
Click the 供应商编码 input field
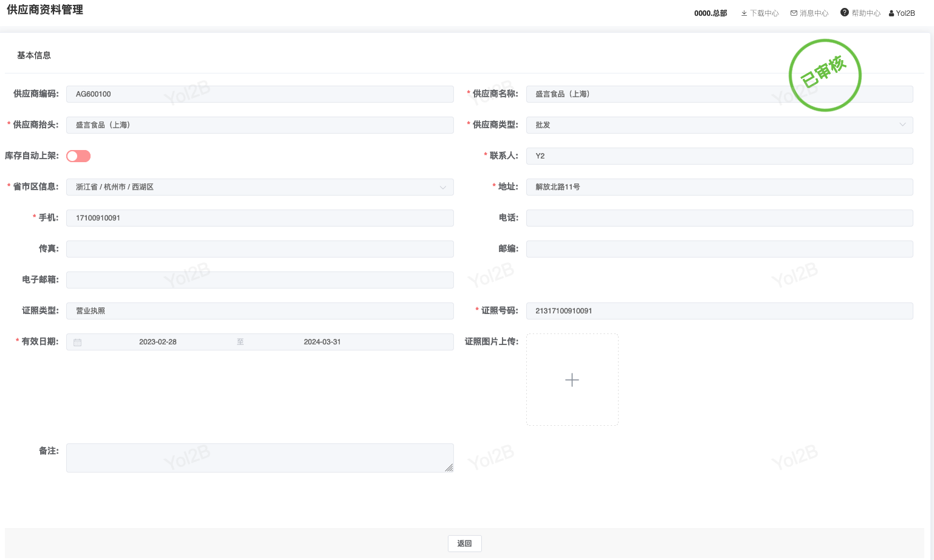[260, 94]
